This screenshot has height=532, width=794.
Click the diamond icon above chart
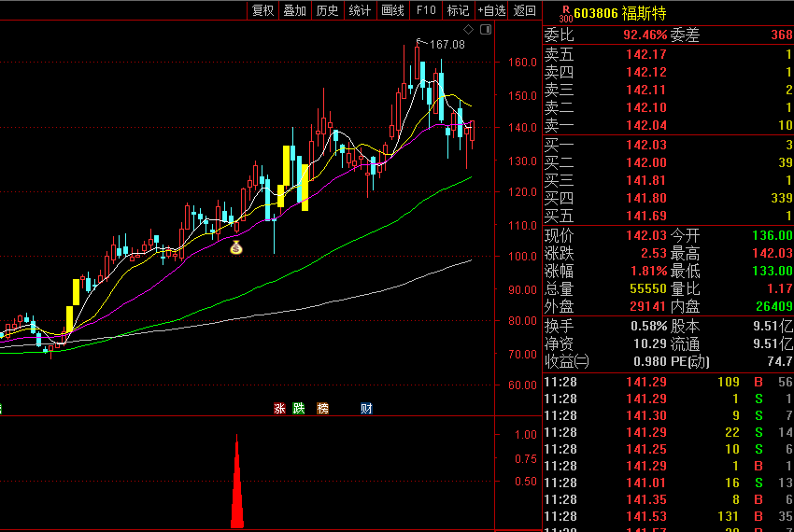coord(468,29)
